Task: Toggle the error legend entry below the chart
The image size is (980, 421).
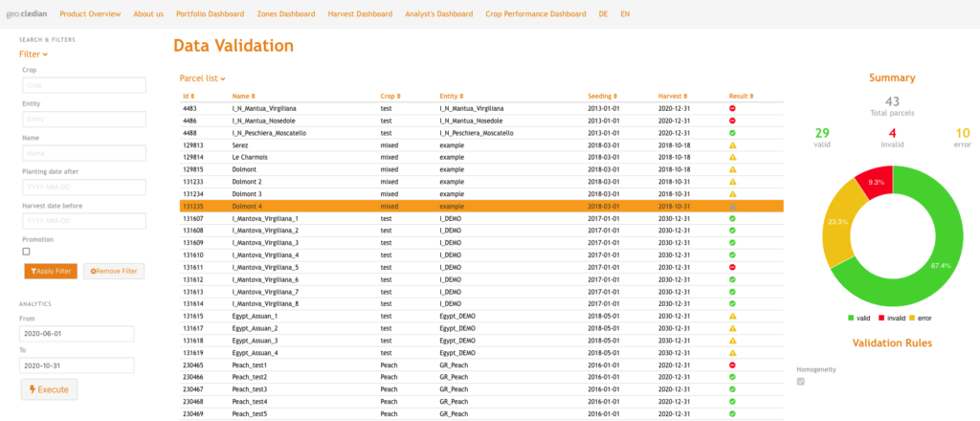Action: point(920,318)
